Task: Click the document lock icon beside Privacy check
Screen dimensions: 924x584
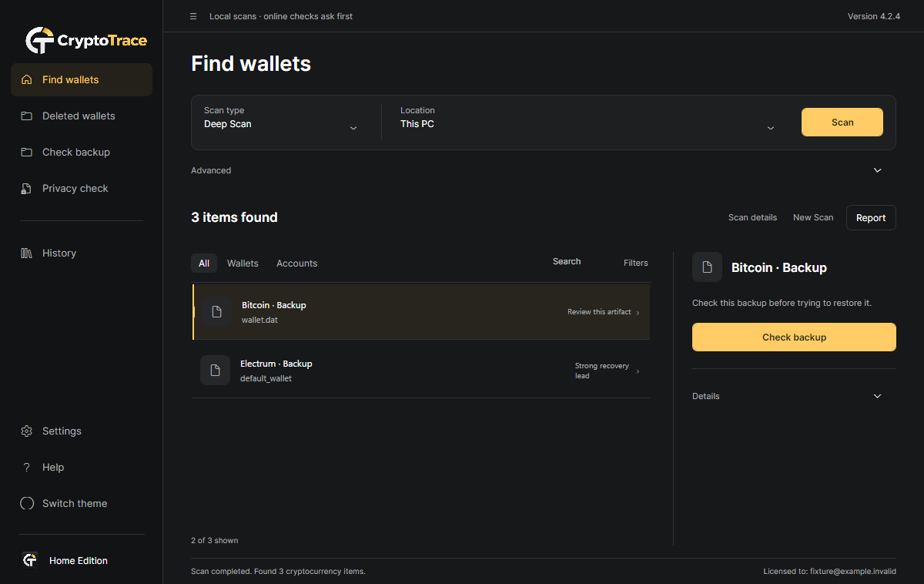Action: (x=27, y=188)
